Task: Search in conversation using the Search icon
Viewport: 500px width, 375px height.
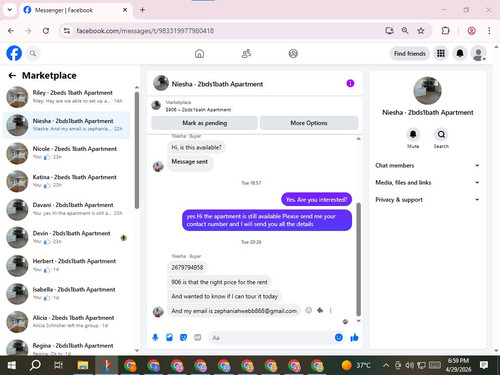Action: (441, 135)
